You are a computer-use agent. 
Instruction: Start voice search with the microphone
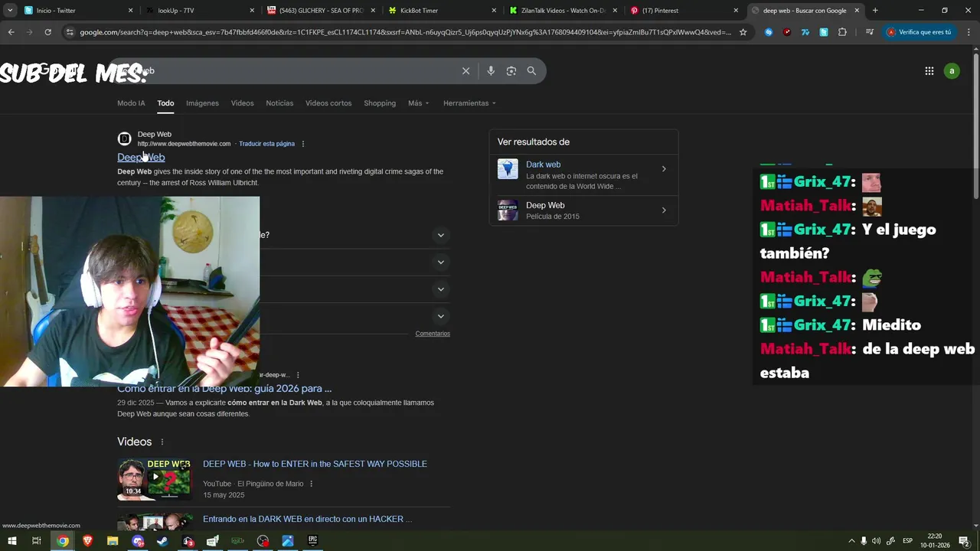tap(491, 70)
